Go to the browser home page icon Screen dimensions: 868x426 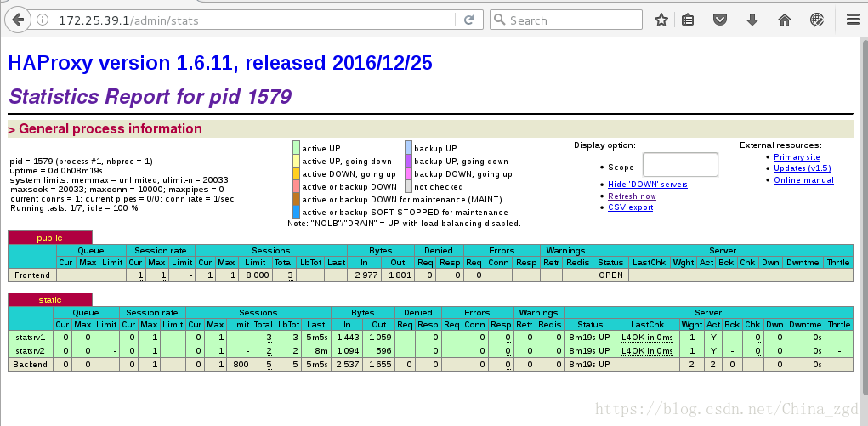(x=785, y=20)
